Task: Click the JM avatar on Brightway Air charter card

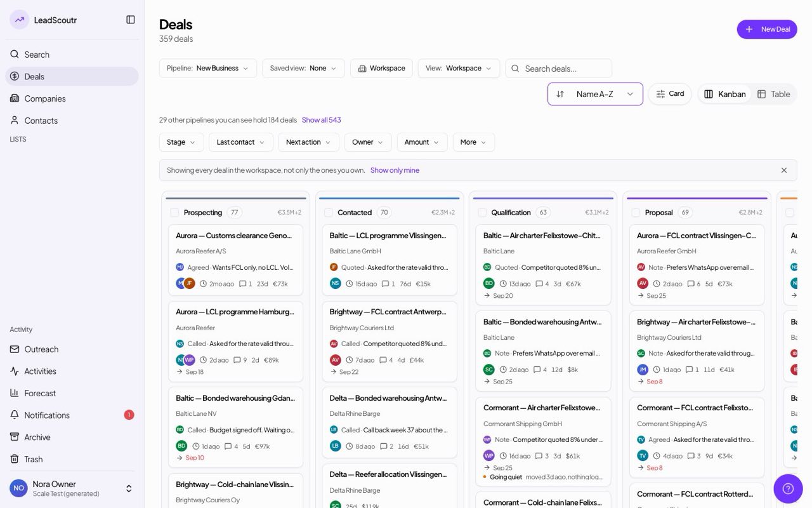Action: coord(643,370)
